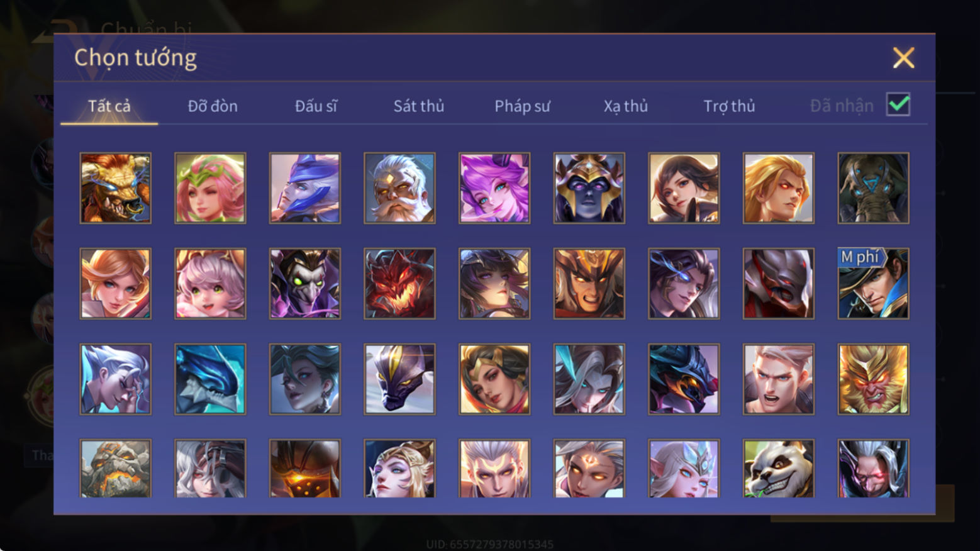Screen dimensions: 980x551
Task: Select the red demon hero portrait
Action: [399, 283]
